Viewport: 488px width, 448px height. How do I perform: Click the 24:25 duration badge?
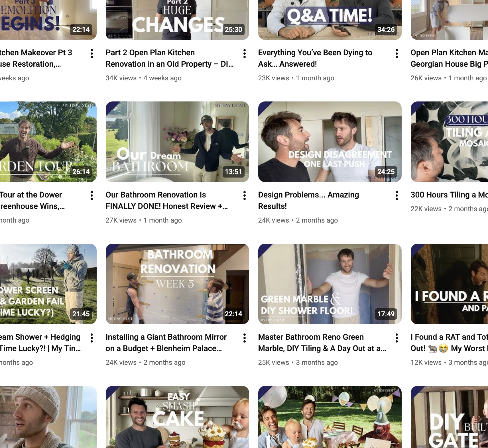[x=386, y=172]
